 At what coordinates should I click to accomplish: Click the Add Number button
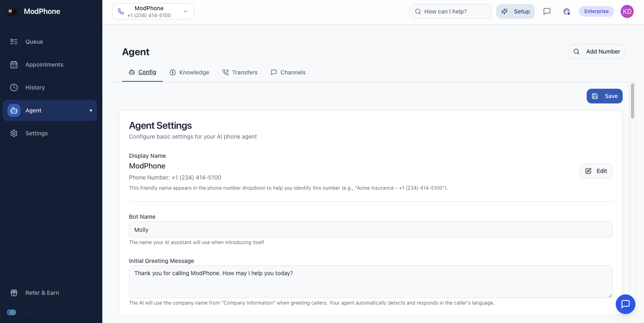(597, 52)
